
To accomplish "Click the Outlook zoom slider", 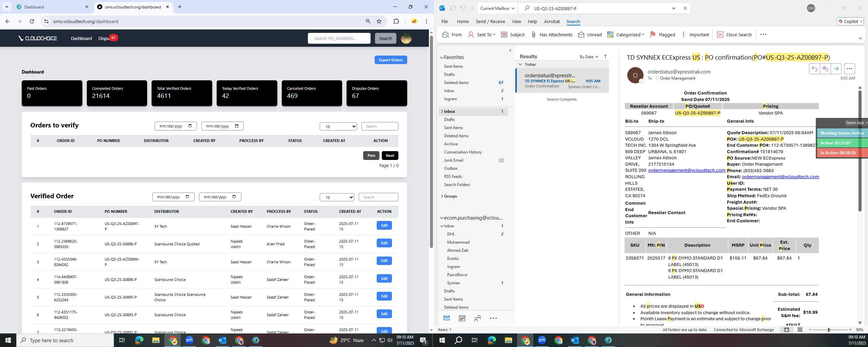I will pyautogui.click(x=828, y=330).
